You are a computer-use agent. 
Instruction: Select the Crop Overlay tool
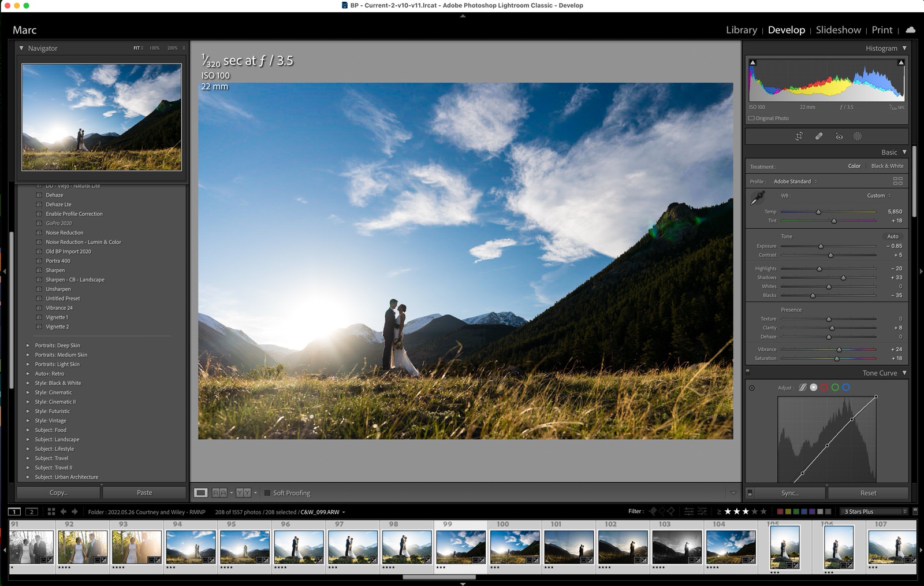click(x=799, y=136)
